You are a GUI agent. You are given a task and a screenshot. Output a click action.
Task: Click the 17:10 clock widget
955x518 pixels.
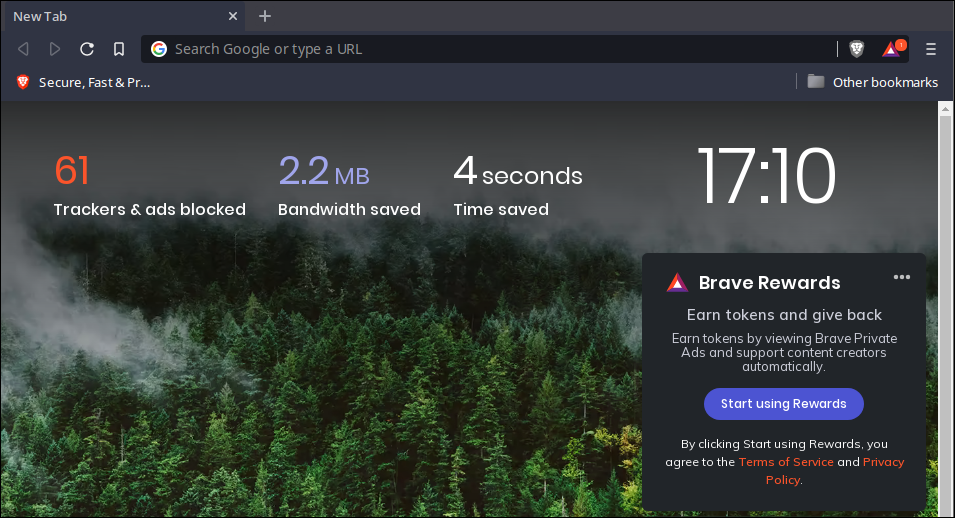point(766,177)
